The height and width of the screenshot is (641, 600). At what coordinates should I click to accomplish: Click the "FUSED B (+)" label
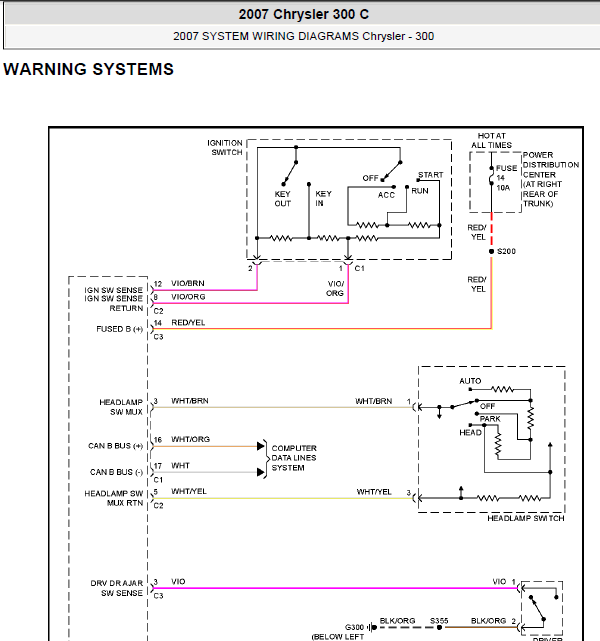coord(120,329)
